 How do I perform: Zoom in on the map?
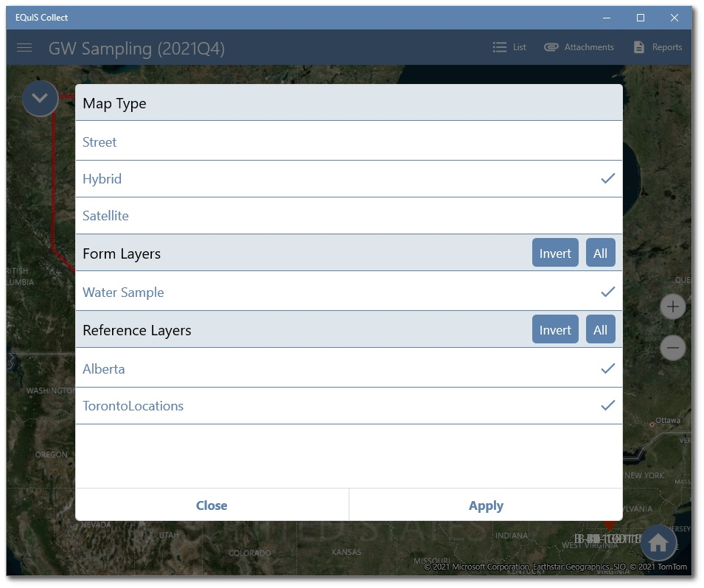[x=672, y=306]
